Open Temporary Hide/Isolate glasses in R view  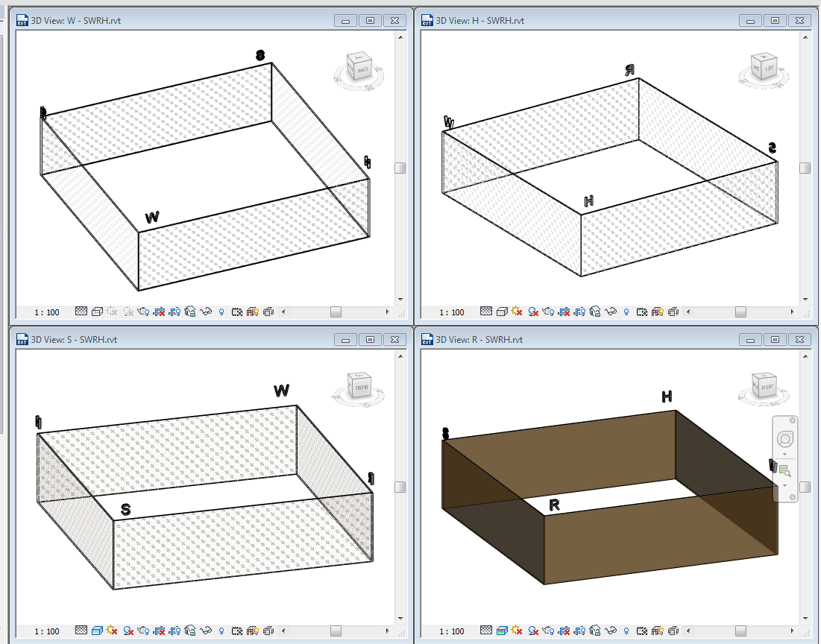click(x=611, y=631)
